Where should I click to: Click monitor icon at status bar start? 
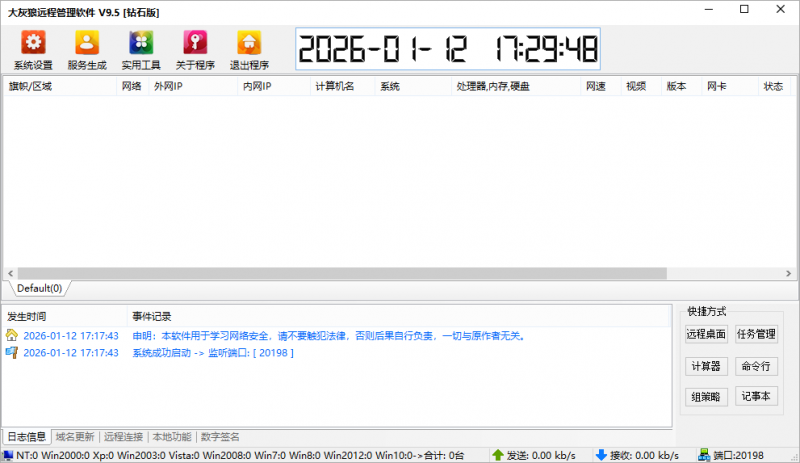click(8, 455)
